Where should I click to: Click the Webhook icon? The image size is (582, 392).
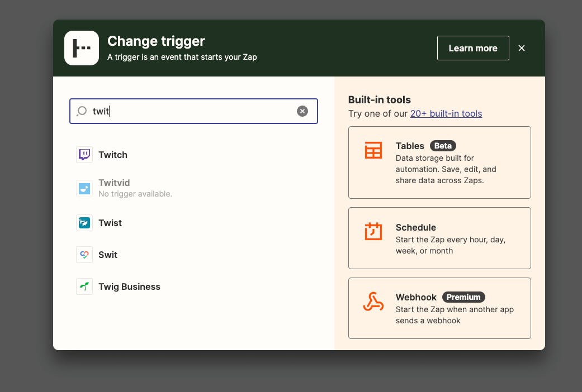[373, 301]
